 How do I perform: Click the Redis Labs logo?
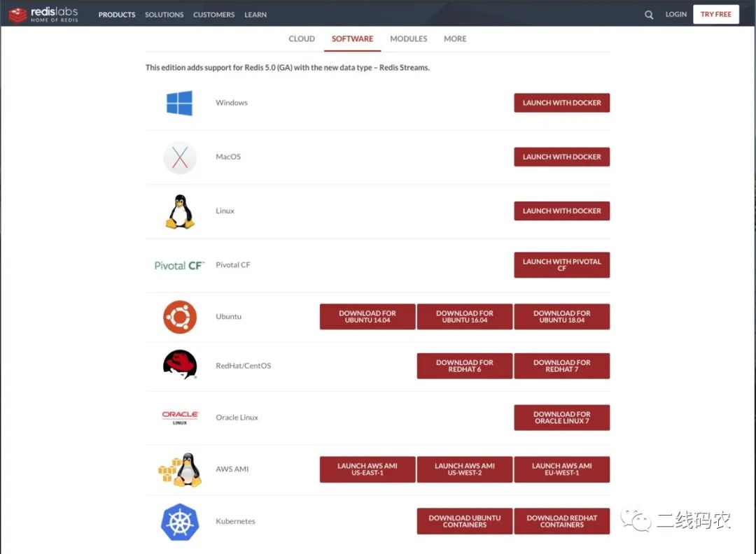click(x=43, y=15)
